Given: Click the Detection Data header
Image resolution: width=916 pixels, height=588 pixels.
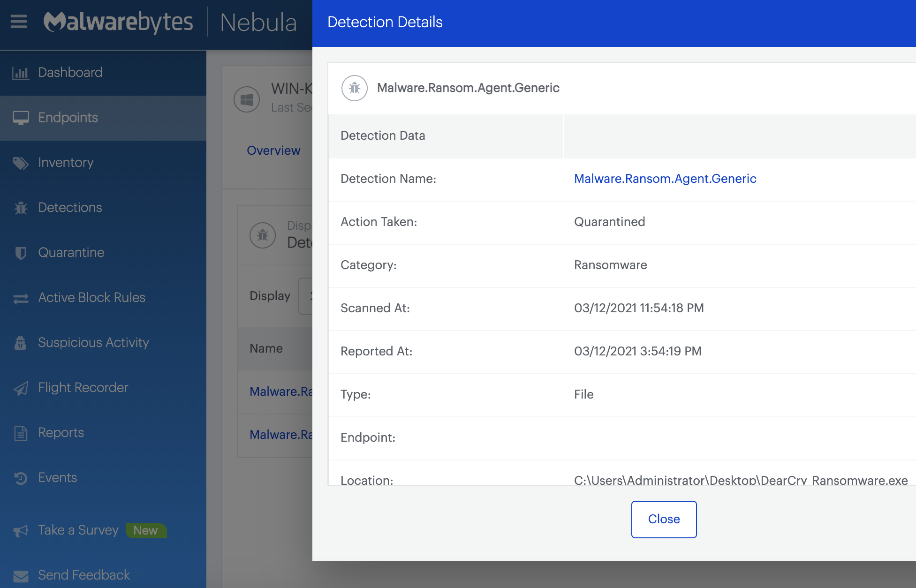Looking at the screenshot, I should [x=383, y=136].
